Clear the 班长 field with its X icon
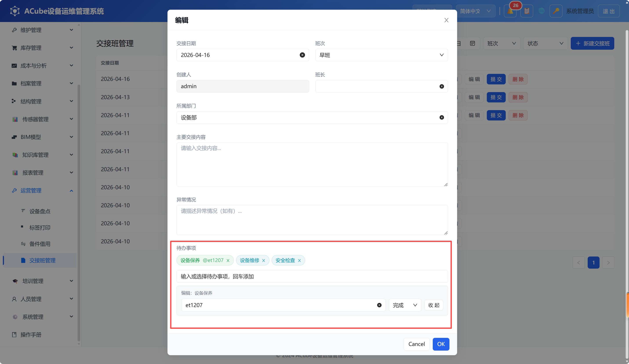 click(442, 86)
